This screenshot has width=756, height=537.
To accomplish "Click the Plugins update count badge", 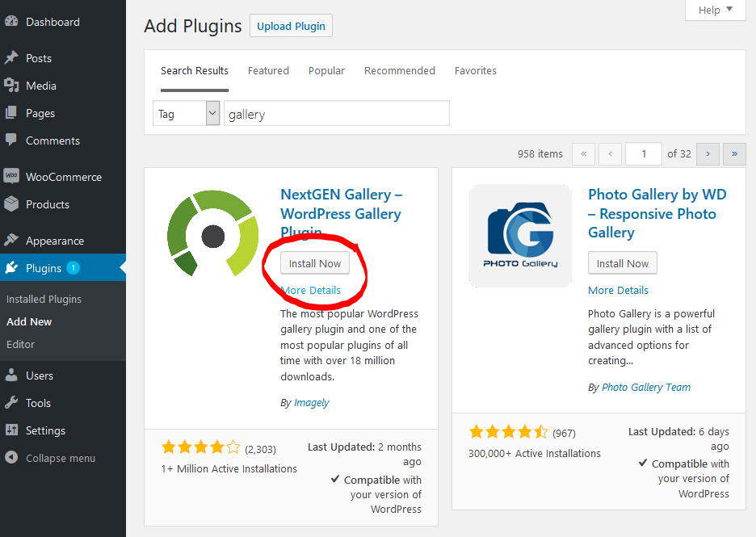I will (73, 267).
